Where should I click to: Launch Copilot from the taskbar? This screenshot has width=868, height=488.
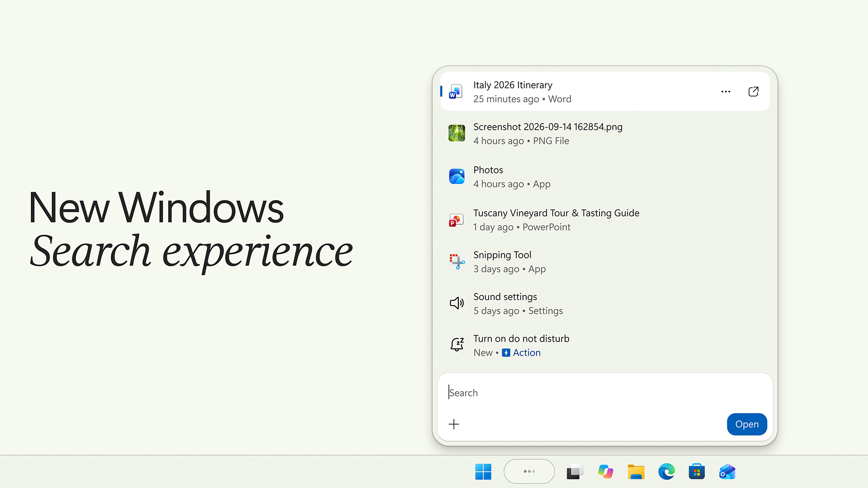click(x=605, y=472)
